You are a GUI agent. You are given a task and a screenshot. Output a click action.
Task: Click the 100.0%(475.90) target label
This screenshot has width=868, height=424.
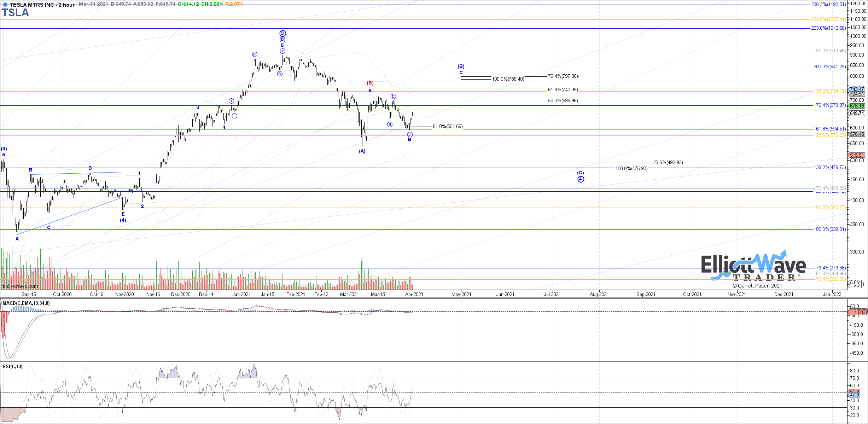[631, 169]
